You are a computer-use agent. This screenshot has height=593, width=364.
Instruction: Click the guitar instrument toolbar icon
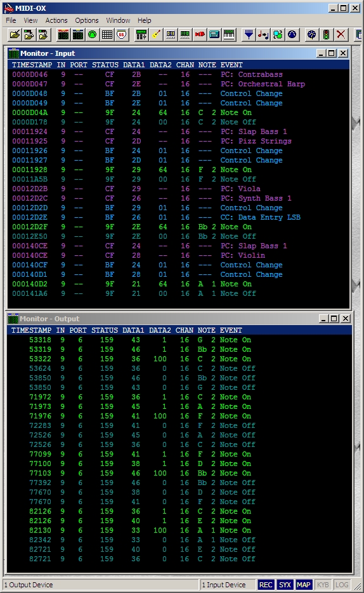point(156,35)
